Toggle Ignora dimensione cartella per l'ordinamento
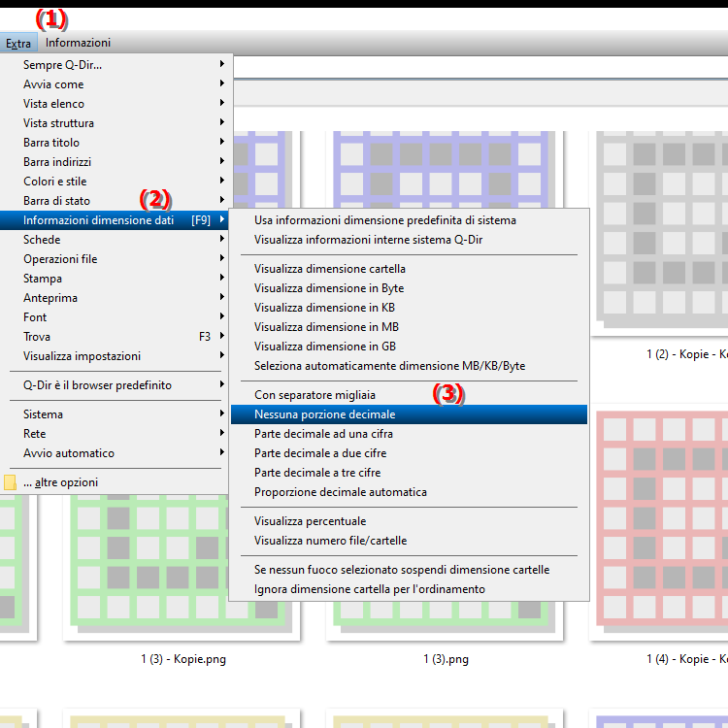 [409, 589]
